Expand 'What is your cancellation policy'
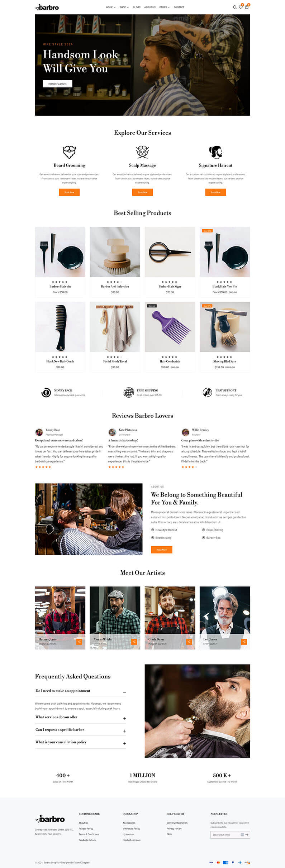Viewport: 285px width, 868px height. [125, 744]
